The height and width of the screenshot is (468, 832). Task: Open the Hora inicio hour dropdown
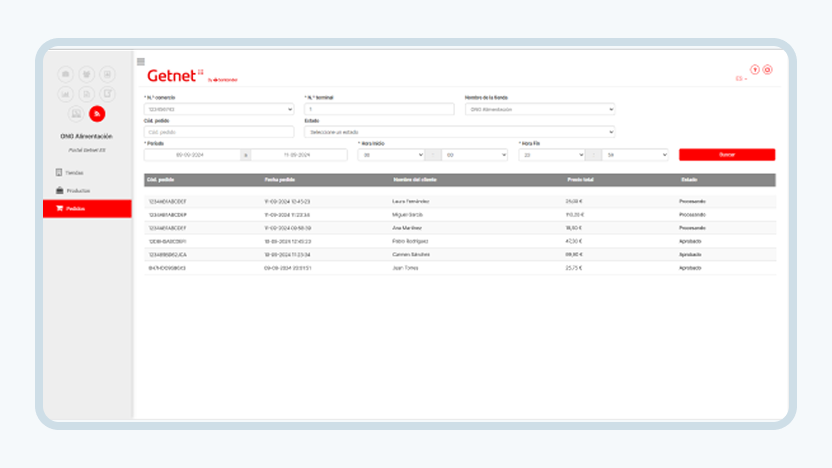click(391, 155)
